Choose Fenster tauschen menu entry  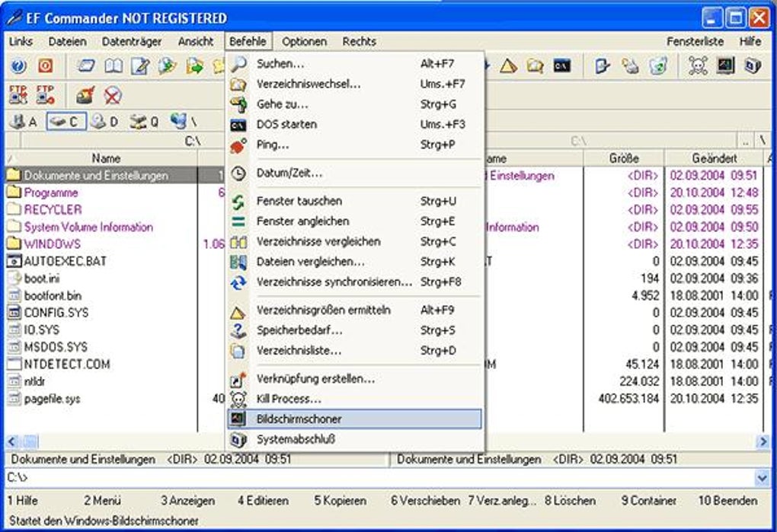pos(353,202)
